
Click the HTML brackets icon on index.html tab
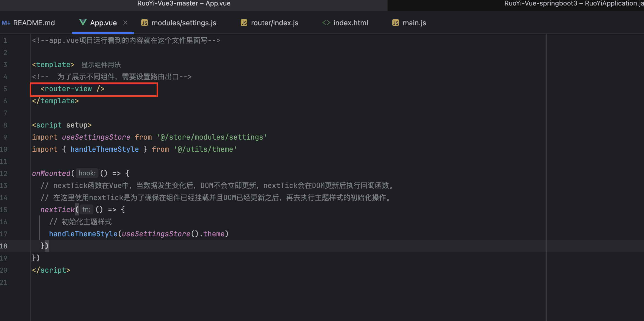click(326, 23)
